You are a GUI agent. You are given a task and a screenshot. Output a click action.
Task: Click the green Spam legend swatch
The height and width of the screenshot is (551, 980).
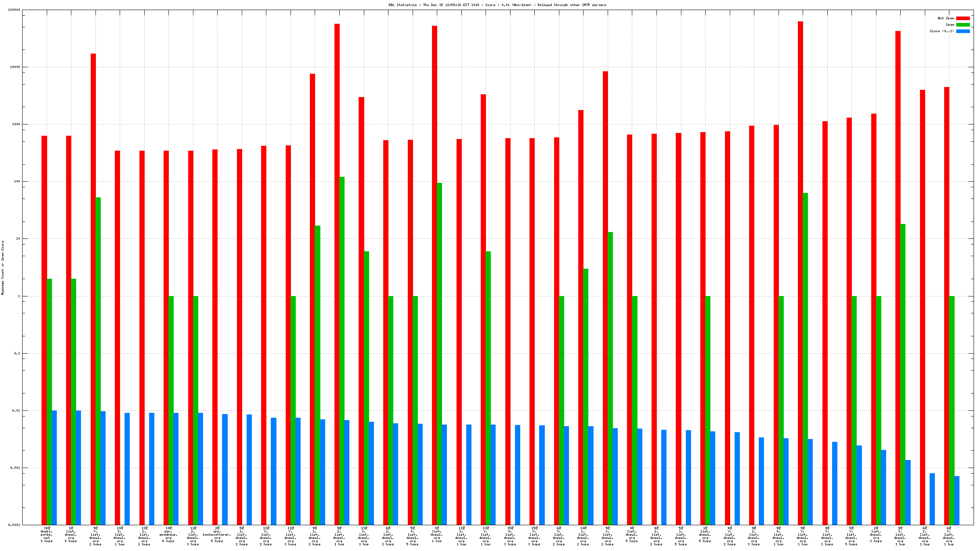963,25
